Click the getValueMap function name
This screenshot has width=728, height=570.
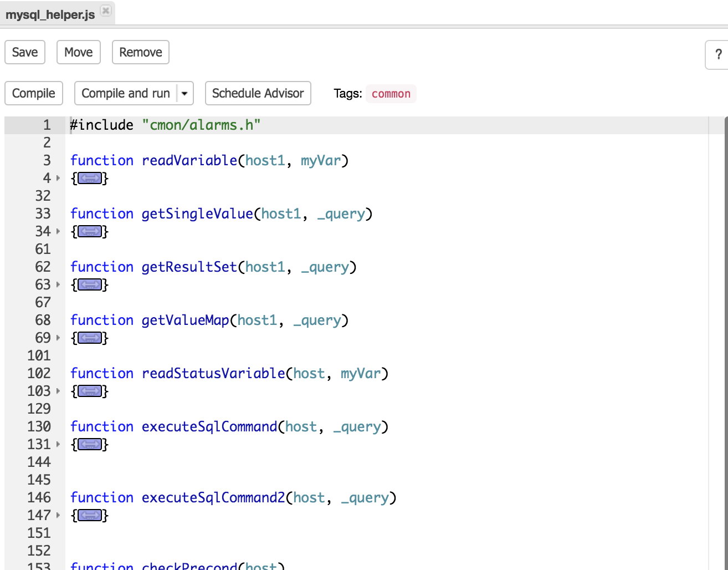186,320
